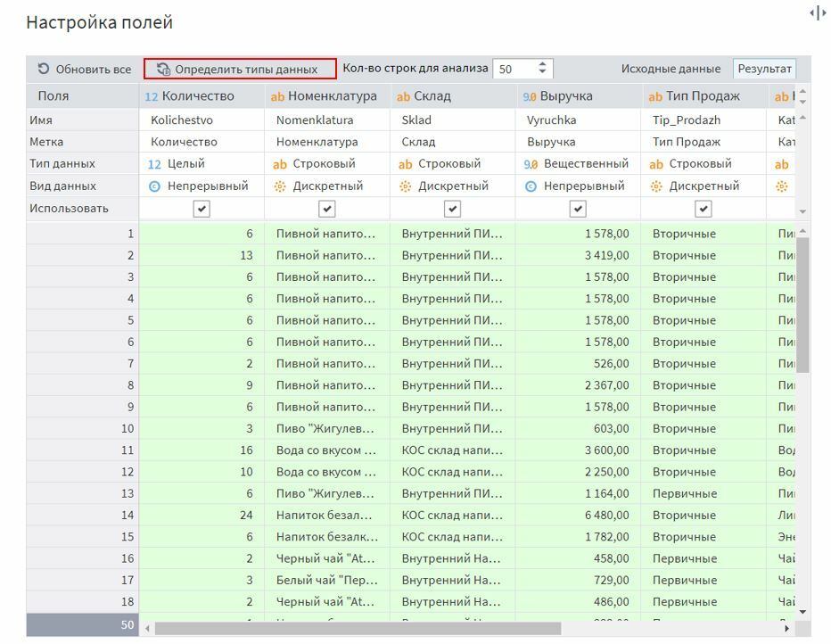Edit the Выручка label cell in Метка row

[578, 142]
